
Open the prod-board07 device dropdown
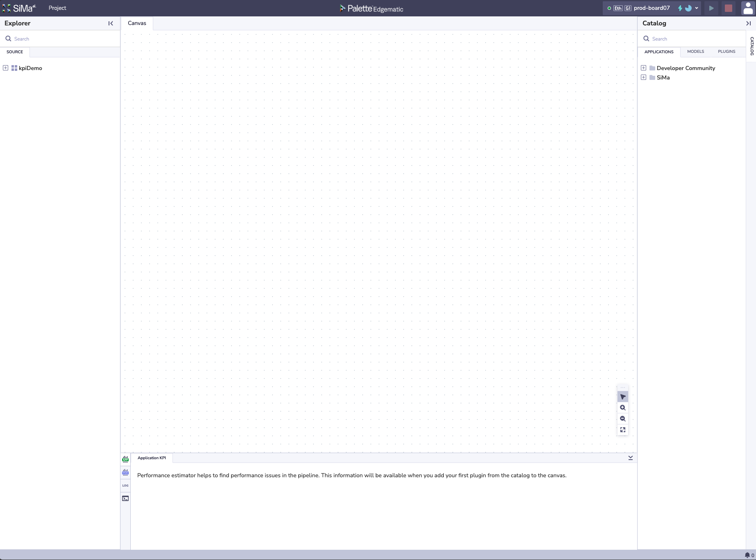(696, 8)
